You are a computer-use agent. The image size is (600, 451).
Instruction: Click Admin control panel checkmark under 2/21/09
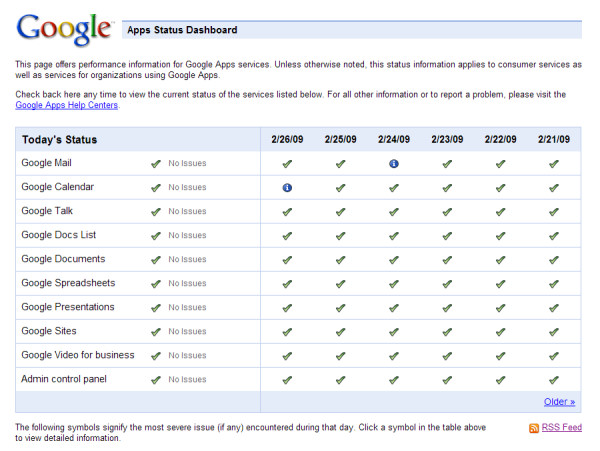tap(554, 380)
